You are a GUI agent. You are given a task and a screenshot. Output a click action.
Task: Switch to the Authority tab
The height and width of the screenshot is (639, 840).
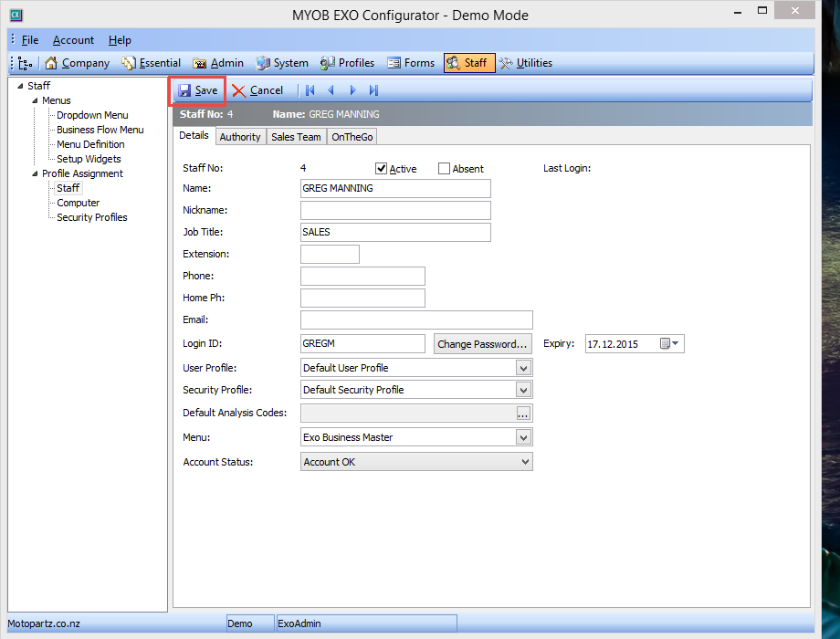click(240, 137)
